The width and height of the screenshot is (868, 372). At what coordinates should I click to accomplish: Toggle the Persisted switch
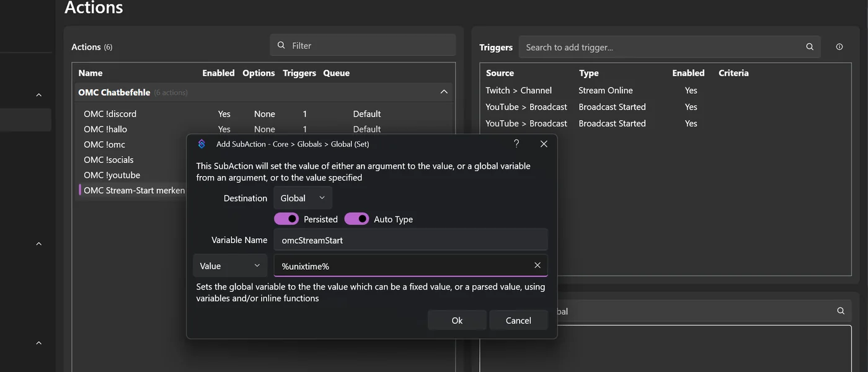286,219
